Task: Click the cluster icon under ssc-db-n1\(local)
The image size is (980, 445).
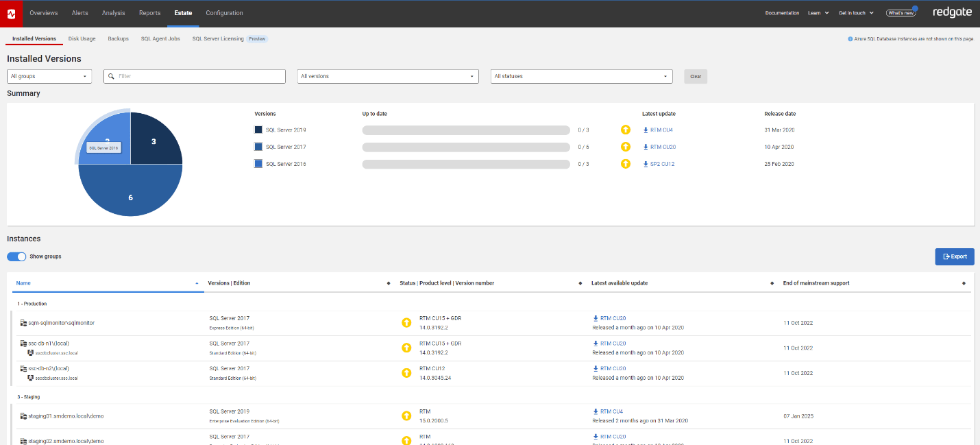Action: pos(30,352)
